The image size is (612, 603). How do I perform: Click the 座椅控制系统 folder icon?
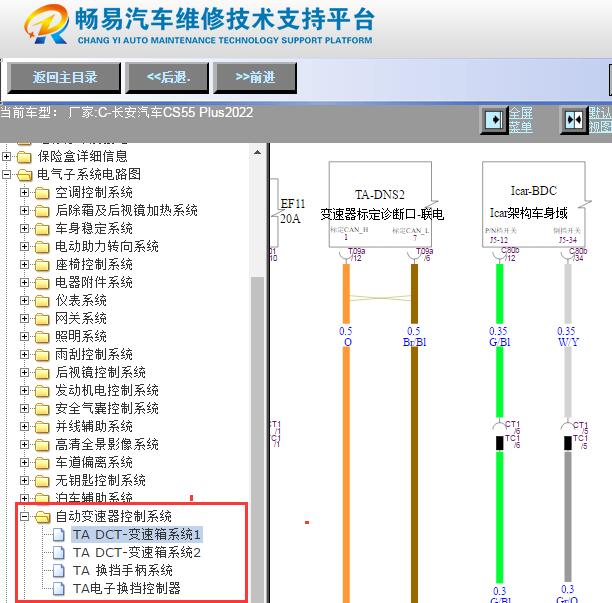[42, 265]
